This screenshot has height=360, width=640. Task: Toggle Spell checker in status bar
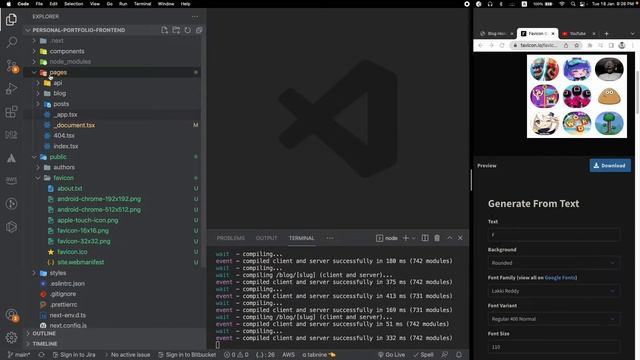pyautogui.click(x=423, y=355)
